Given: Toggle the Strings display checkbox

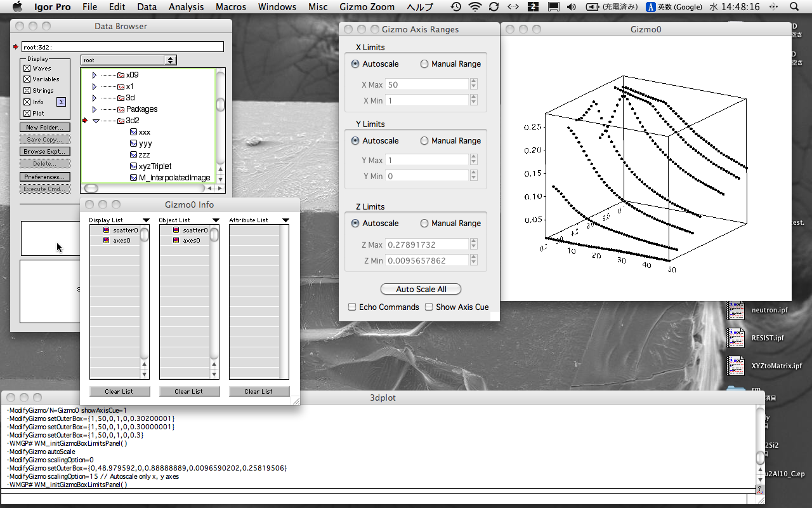Looking at the screenshot, I should click(27, 91).
